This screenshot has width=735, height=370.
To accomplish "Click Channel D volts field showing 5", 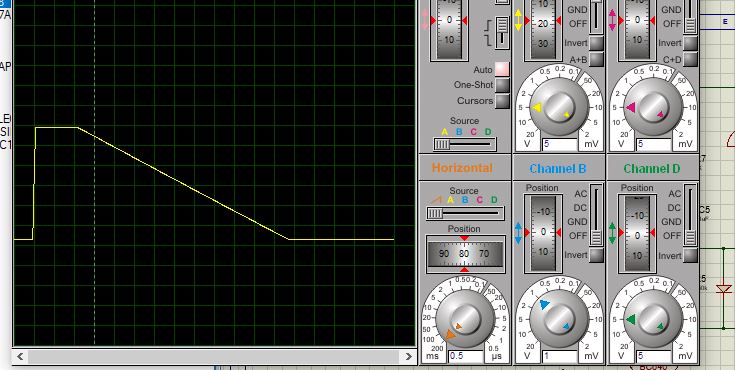I will pyautogui.click(x=653, y=356).
